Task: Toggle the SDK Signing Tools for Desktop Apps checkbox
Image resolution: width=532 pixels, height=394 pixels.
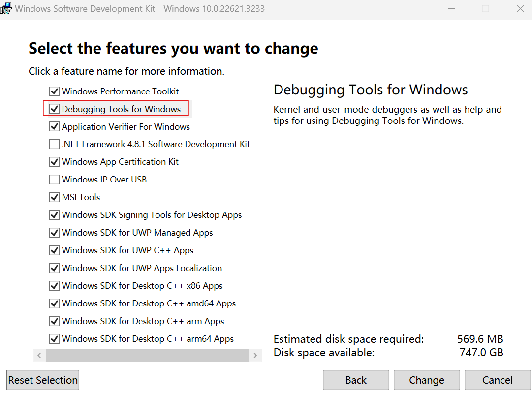Action: point(54,214)
